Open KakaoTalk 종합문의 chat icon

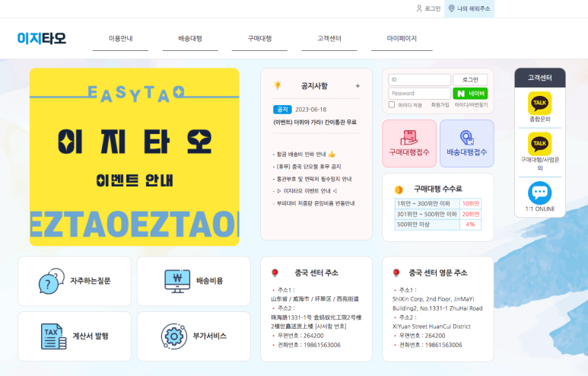point(539,104)
